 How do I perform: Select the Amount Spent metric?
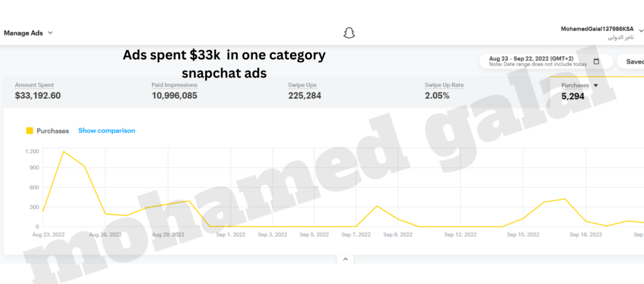(38, 91)
